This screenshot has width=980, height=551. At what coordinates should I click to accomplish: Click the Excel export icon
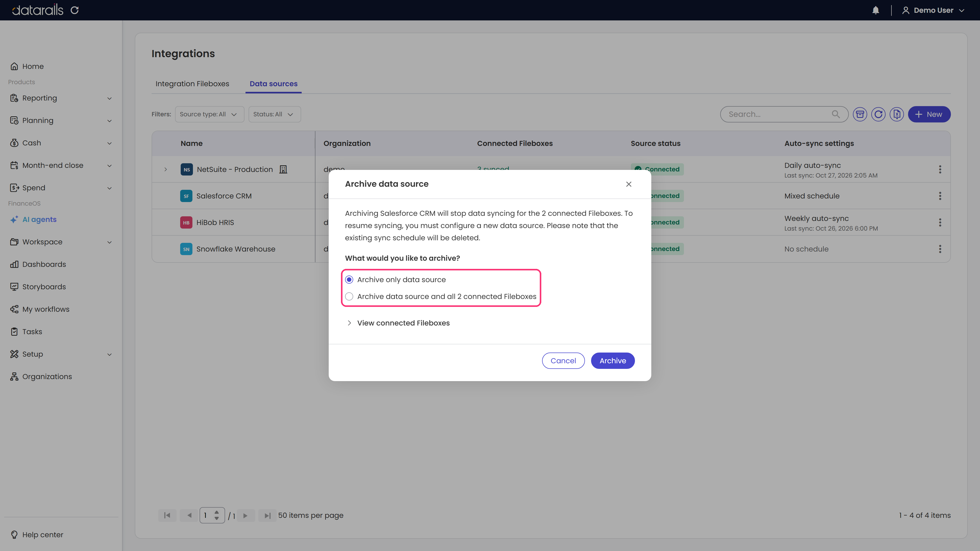(x=897, y=114)
